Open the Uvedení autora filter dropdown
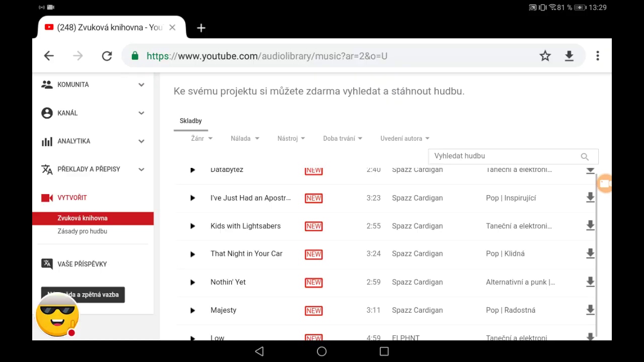This screenshot has width=644, height=362. [405, 138]
